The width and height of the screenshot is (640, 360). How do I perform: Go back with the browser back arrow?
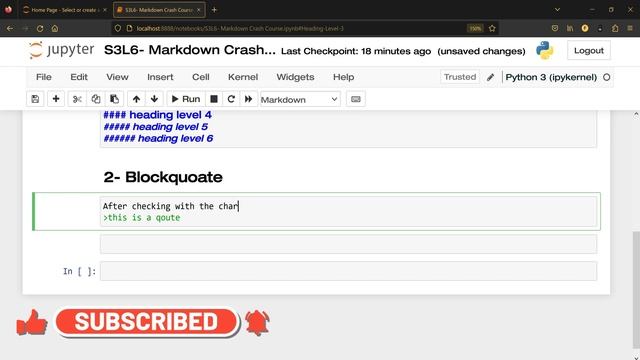pos(10,28)
